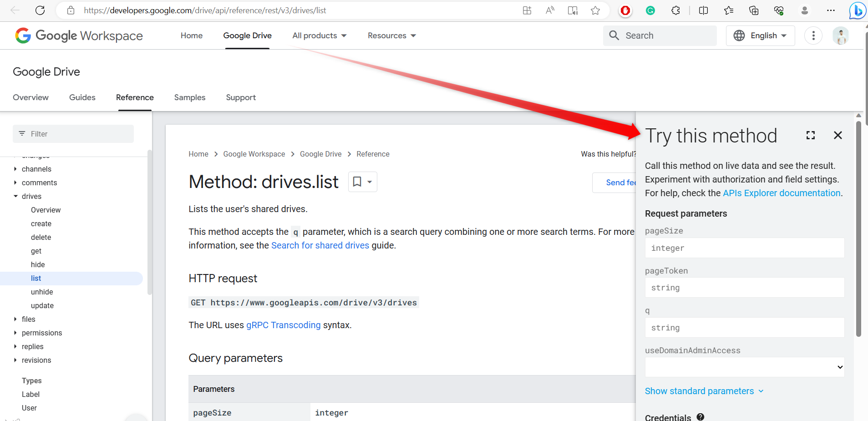
Task: Open the User type in sidebar
Action: (29, 408)
